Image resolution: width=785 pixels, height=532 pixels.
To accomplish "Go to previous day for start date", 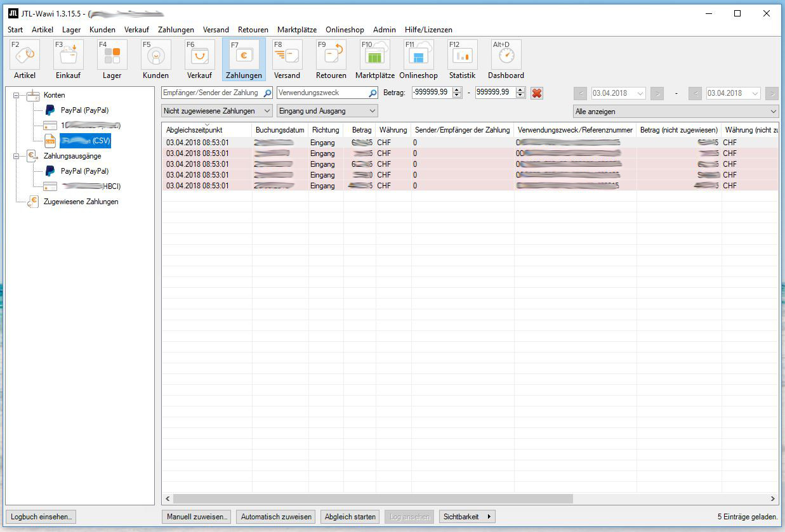I will click(580, 93).
